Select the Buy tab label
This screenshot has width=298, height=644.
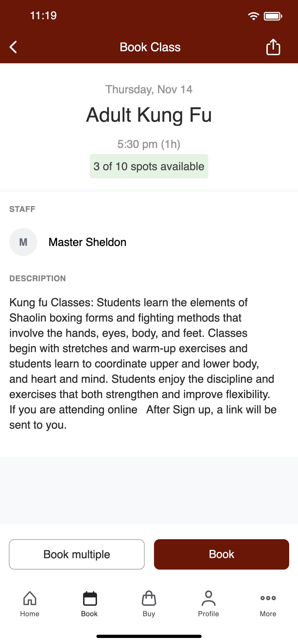(x=149, y=614)
